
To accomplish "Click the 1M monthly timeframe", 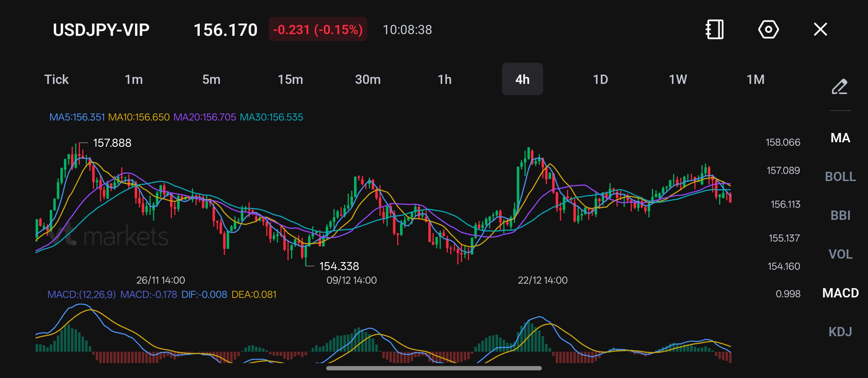I will 756,80.
